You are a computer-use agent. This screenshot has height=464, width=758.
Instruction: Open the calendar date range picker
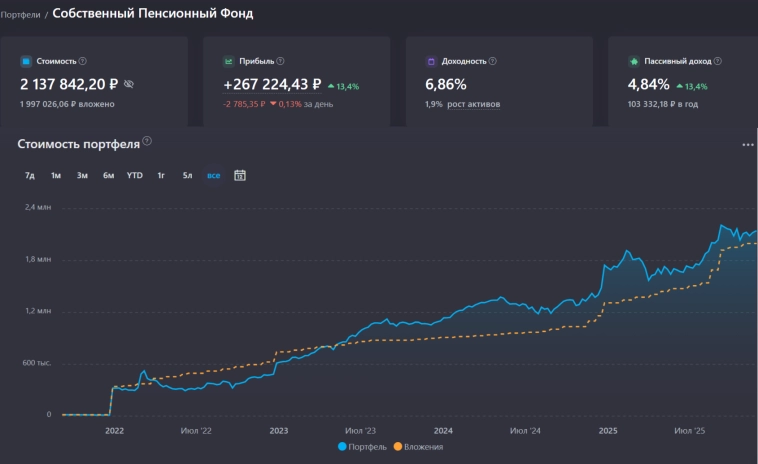click(x=240, y=175)
